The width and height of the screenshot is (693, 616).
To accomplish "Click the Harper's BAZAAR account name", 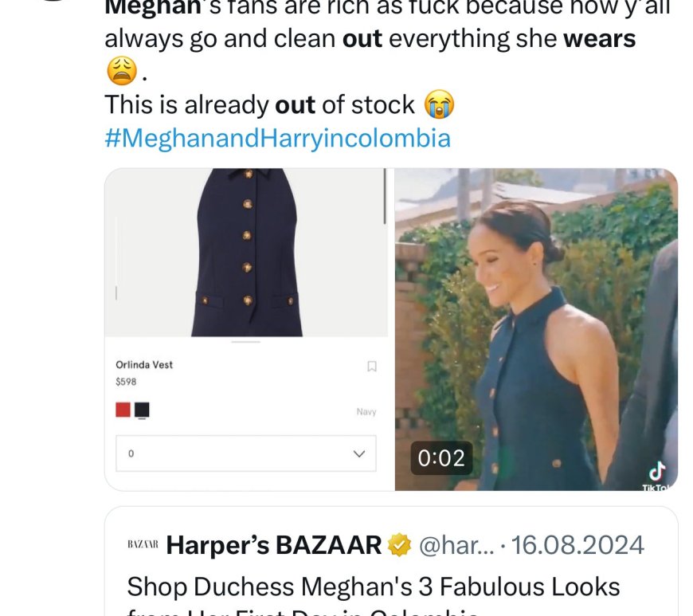I will (x=274, y=545).
